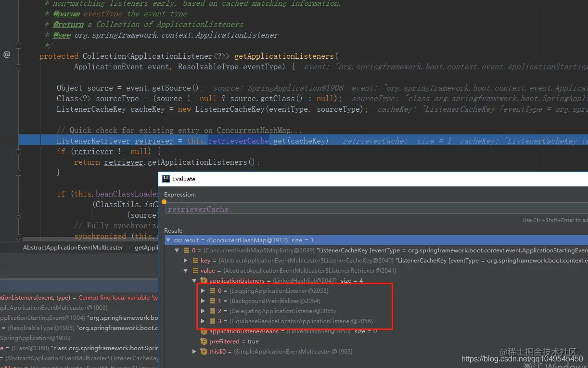Expand the BackgroundPreinitializer@2054 entry
The width and height of the screenshot is (588, 368).
pos(203,301)
